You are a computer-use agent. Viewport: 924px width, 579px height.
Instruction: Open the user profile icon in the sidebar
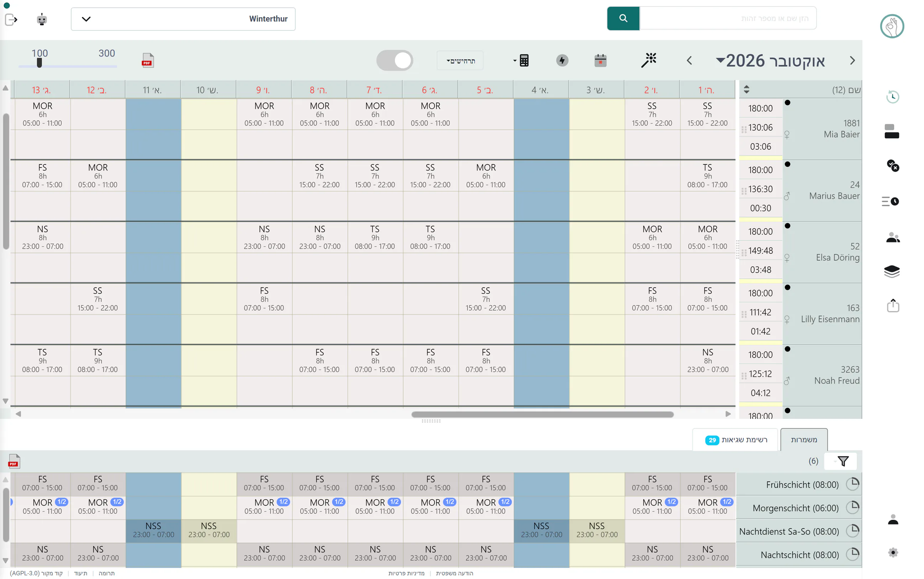pyautogui.click(x=893, y=520)
